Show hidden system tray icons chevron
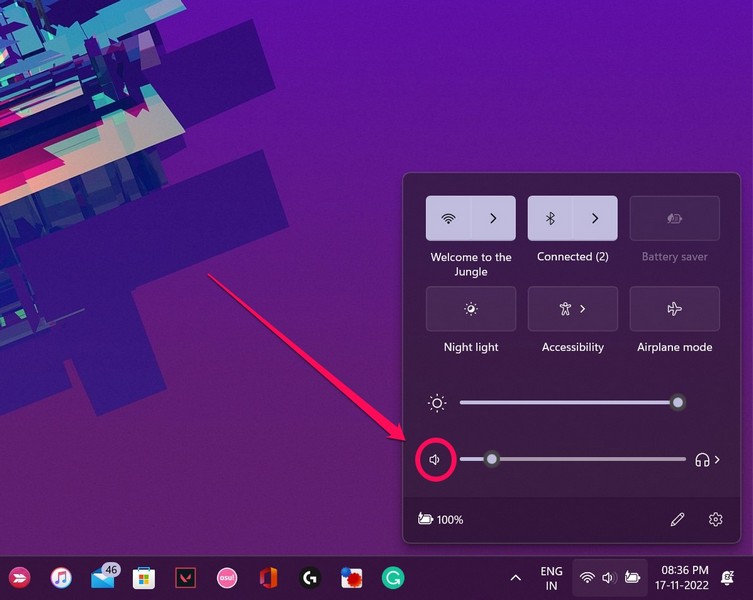Viewport: 753px width, 600px height. click(515, 577)
